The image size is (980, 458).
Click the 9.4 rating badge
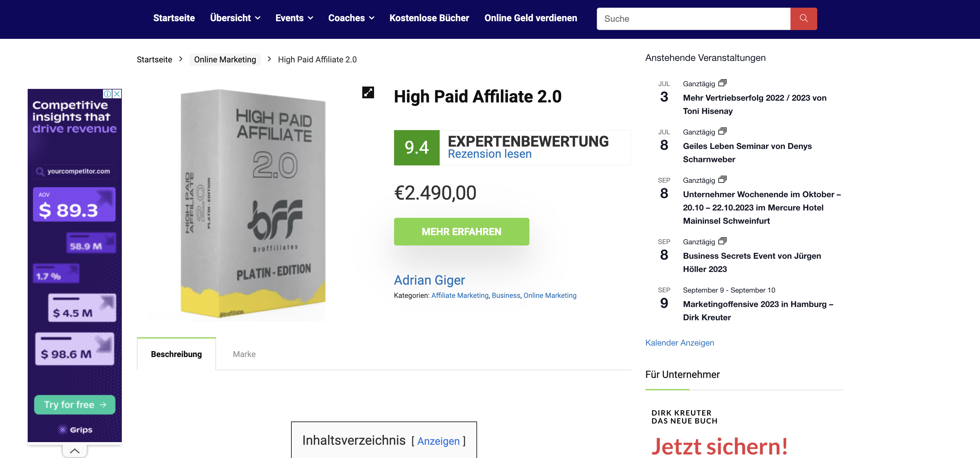[417, 147]
